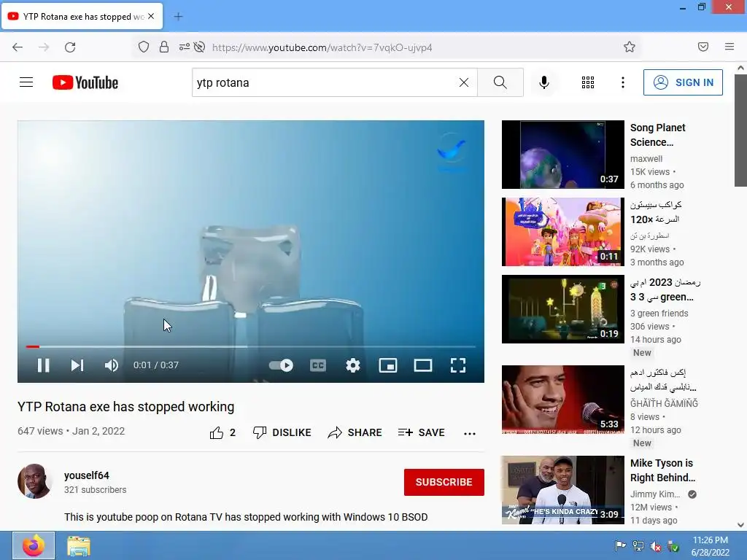The height and width of the screenshot is (560, 747).
Task: Open File Explorer from the taskbar
Action: click(x=79, y=545)
